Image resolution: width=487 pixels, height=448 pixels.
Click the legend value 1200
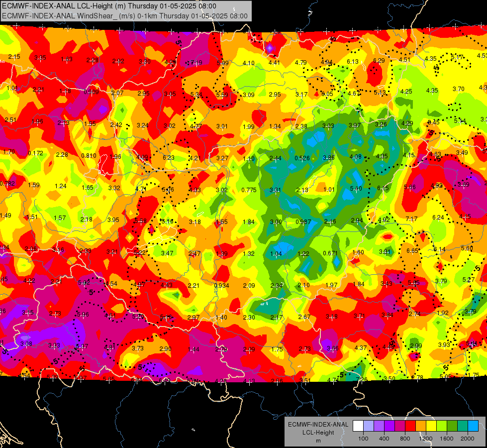click(x=425, y=439)
